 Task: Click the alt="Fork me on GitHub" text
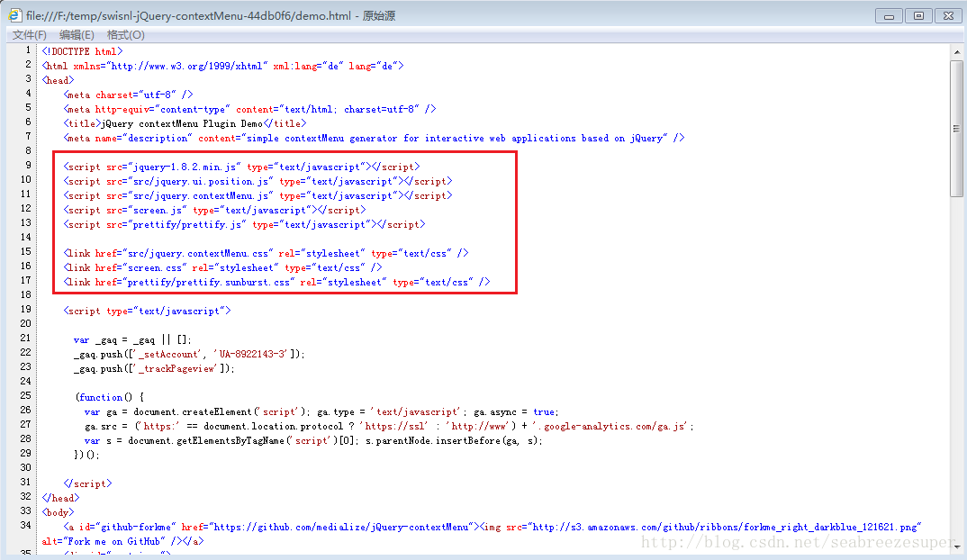point(104,541)
